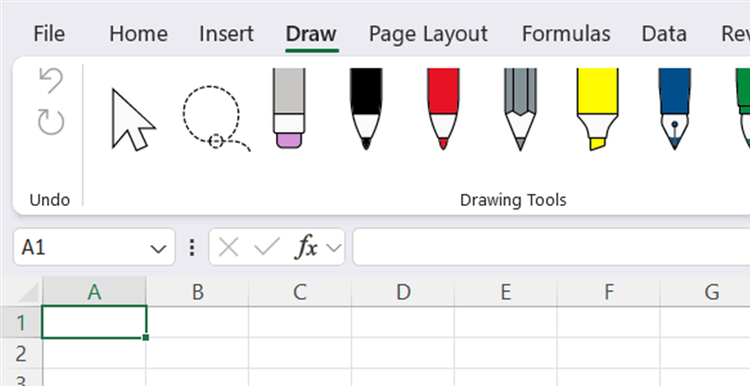Click the Insert Function fx button

tap(307, 247)
